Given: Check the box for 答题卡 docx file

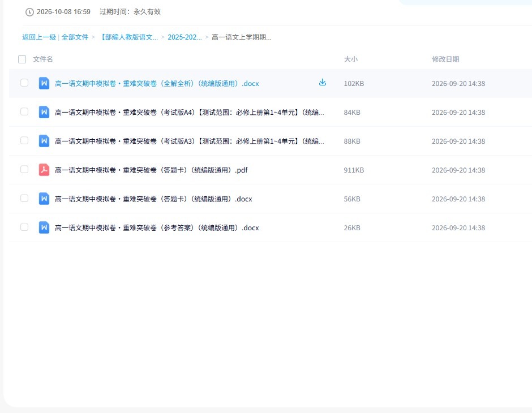Looking at the screenshot, I should tap(24, 198).
